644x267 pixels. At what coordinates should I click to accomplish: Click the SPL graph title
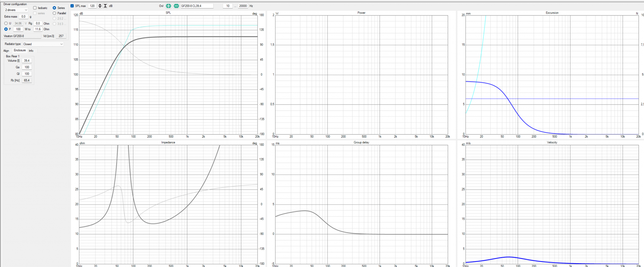pos(168,13)
